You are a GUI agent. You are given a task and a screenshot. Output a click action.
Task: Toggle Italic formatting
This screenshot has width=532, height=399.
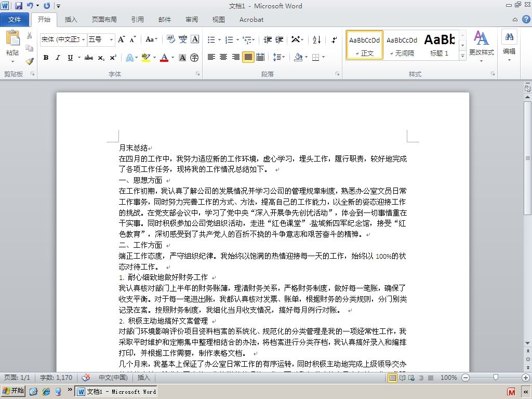[x=58, y=58]
